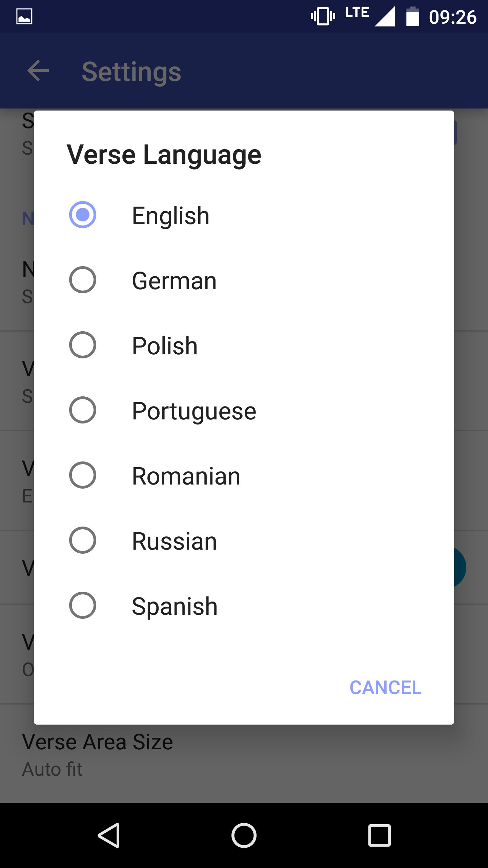
Task: Choose Portuguese as verse language
Action: point(244,410)
